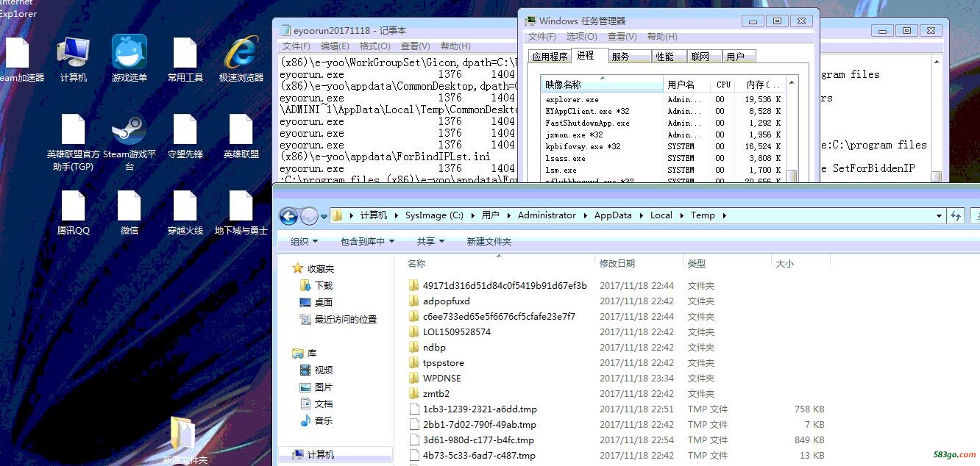Select the WPDNSE folder
This screenshot has width=980, height=466.
[x=441, y=378]
